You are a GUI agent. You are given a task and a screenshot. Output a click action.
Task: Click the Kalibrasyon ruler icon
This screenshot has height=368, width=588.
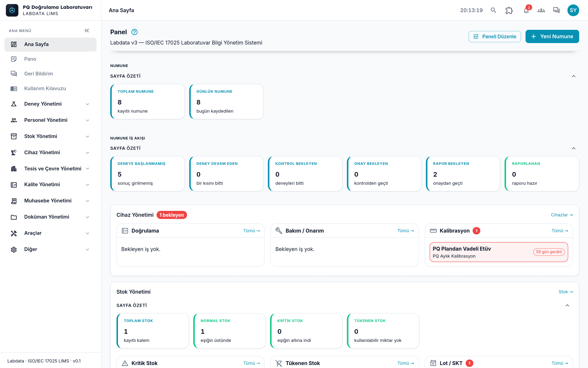[x=433, y=231]
